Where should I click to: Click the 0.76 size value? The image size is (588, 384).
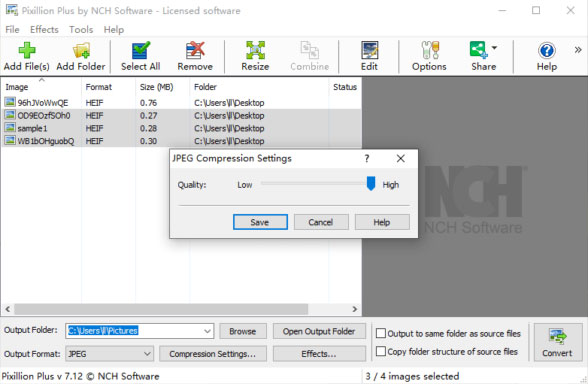click(x=148, y=103)
